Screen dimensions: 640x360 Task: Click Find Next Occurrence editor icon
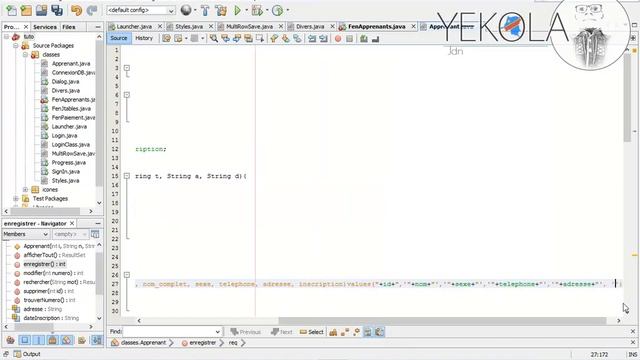click(x=237, y=38)
